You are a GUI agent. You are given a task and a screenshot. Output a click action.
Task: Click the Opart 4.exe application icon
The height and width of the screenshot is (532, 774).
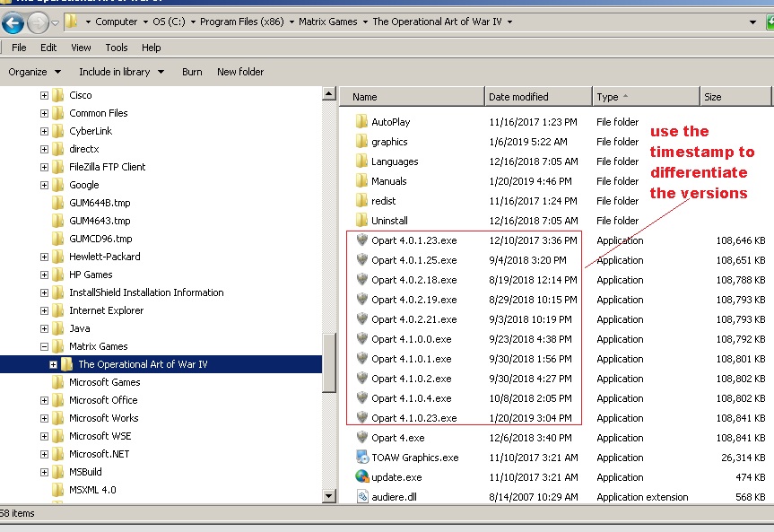[x=362, y=438]
